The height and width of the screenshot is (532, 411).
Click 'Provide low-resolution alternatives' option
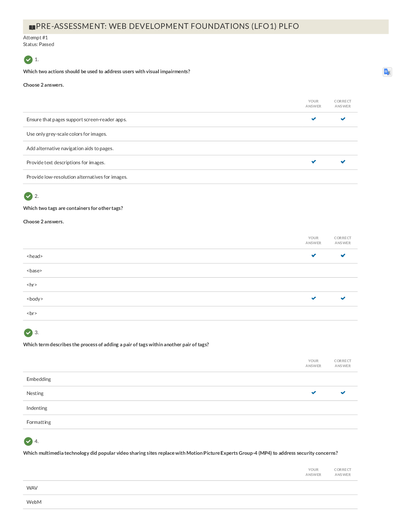point(77,177)
